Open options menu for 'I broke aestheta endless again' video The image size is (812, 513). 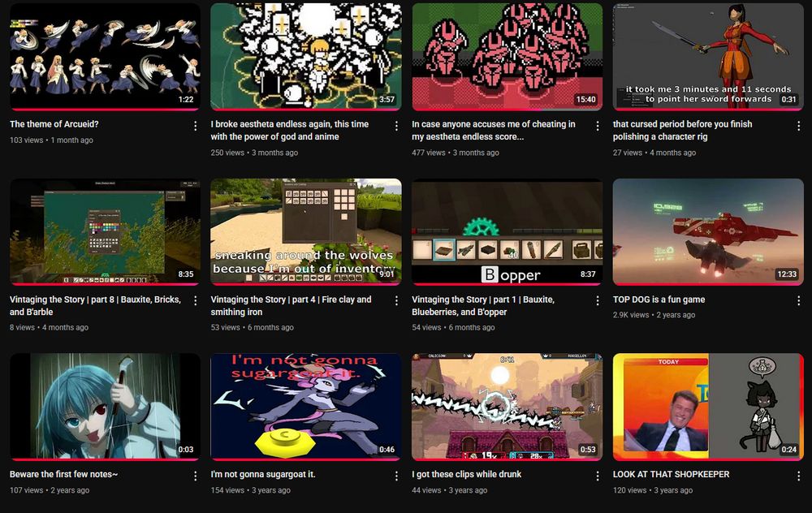[x=396, y=126]
